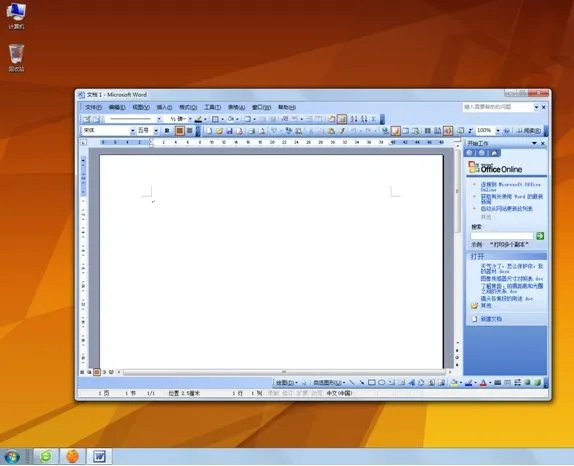Click the border color pen icon

click(x=198, y=119)
